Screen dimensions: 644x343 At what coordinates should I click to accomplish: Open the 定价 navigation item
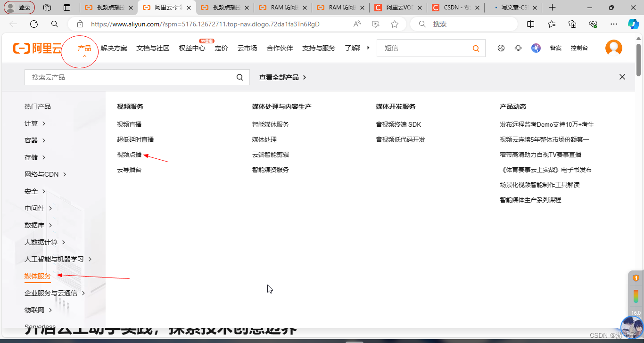pyautogui.click(x=221, y=48)
